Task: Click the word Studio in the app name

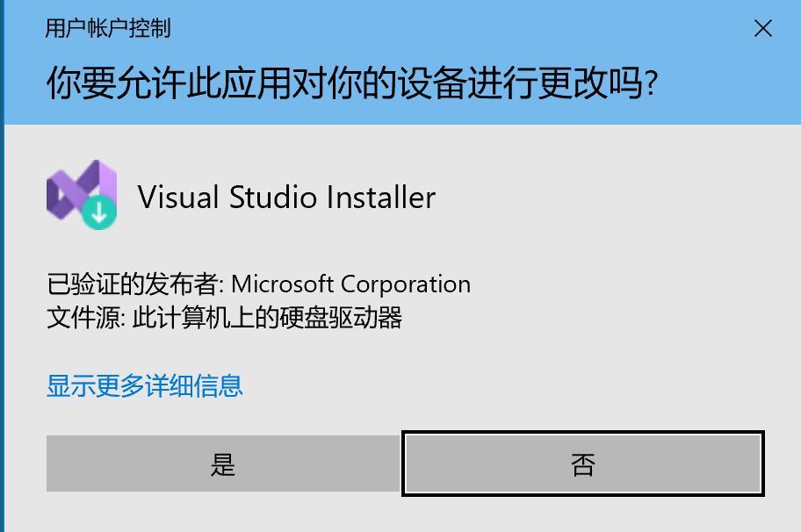Action: (273, 197)
